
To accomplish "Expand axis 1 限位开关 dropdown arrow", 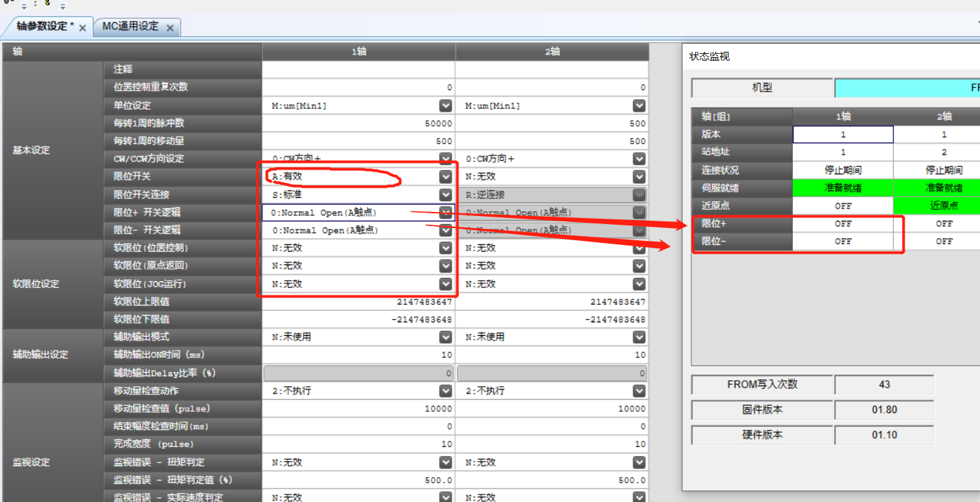I will tap(445, 176).
